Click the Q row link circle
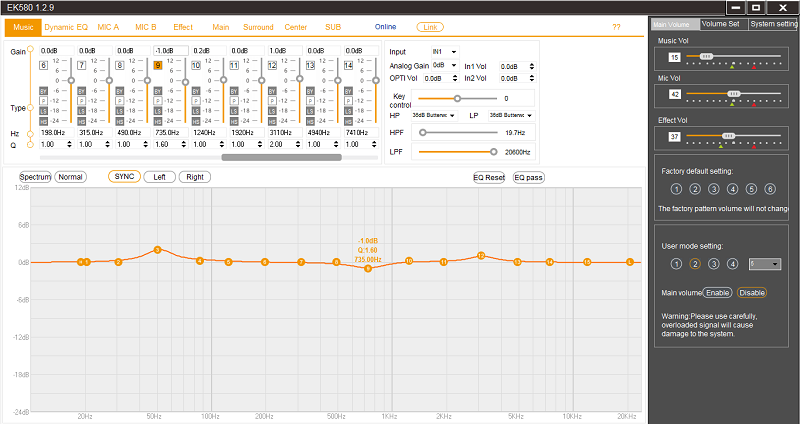The width and height of the screenshot is (800, 424). (x=30, y=144)
